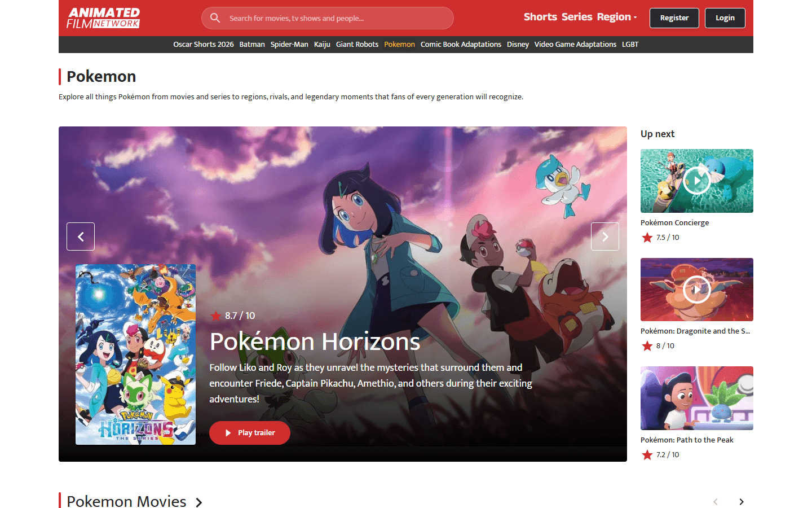Open Pokémon: Path to the Peak thumbnail

[697, 398]
